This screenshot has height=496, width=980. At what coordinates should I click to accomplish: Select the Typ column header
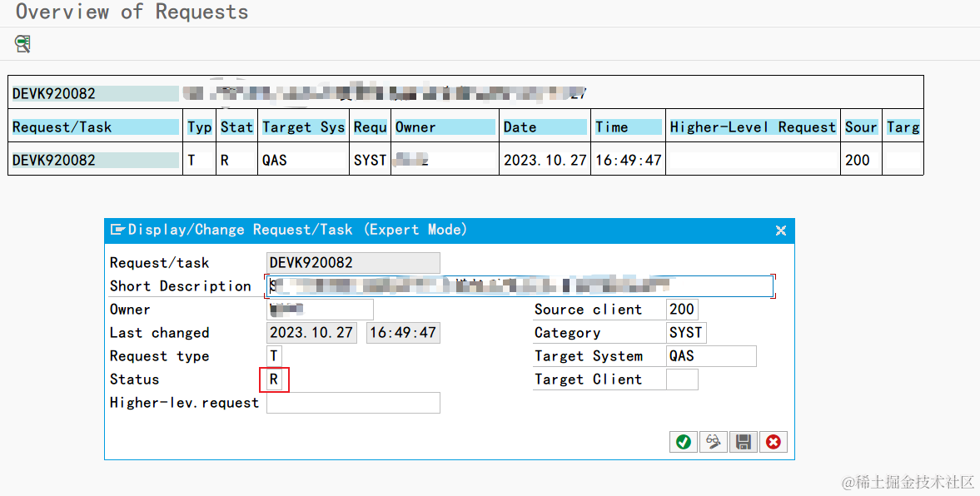(x=199, y=127)
